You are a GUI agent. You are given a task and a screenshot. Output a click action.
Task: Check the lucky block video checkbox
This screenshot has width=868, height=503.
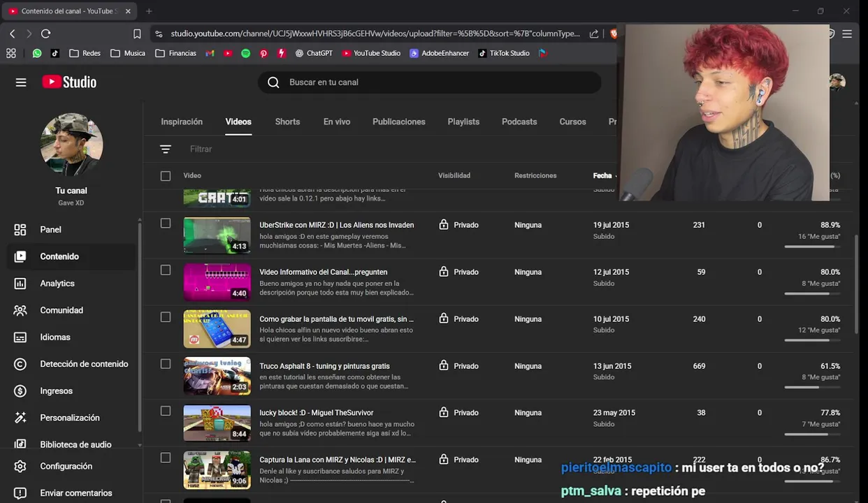click(166, 411)
